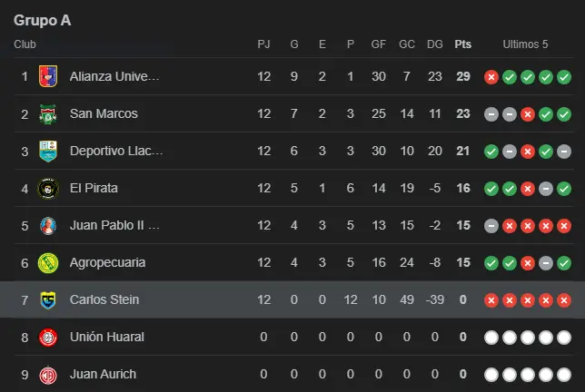Screen dimensions: 585x392
Task: Click the Deportivo Llacuabamba crest icon
Action: (x=48, y=152)
